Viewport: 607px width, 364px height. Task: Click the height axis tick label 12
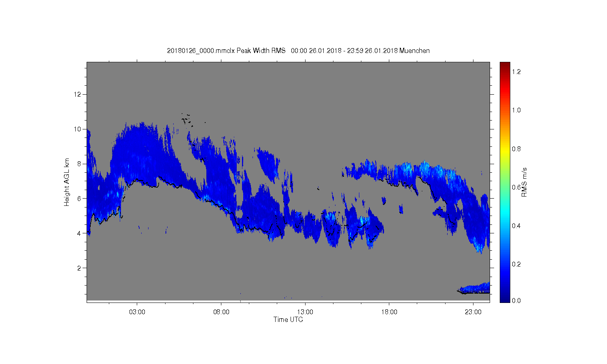coord(78,94)
